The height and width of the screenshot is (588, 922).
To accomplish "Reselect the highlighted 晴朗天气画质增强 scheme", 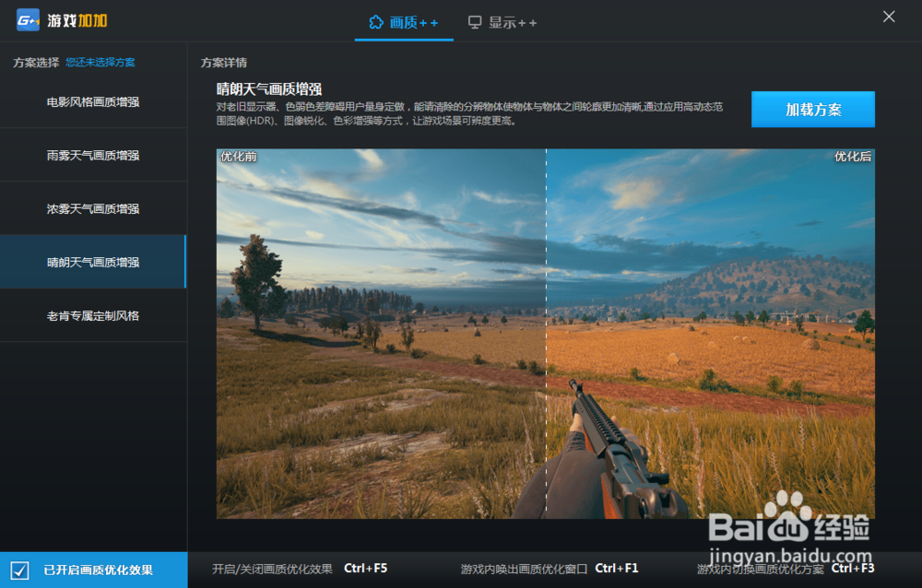I will [92, 261].
